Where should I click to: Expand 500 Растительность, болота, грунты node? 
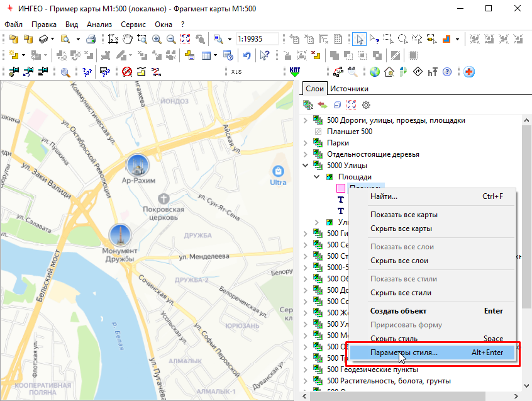[x=306, y=381]
